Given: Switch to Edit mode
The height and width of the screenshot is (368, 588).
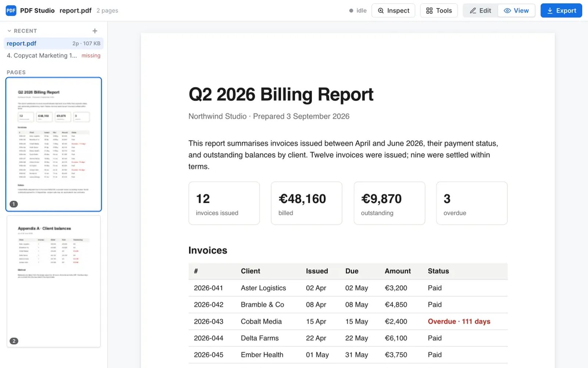Looking at the screenshot, I should (x=480, y=11).
